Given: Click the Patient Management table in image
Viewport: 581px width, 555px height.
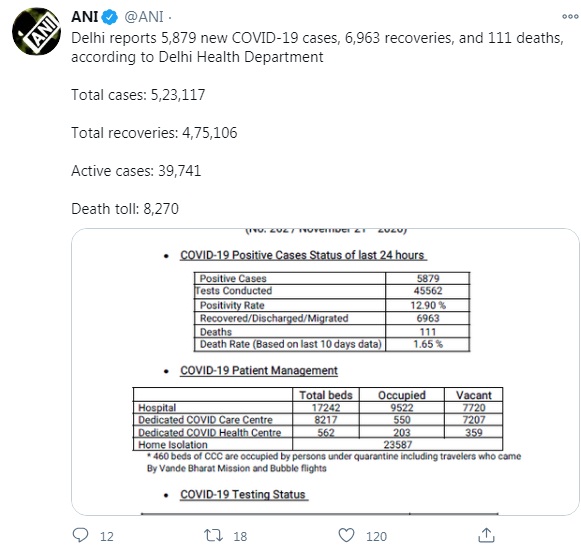Looking at the screenshot, I should [318, 419].
